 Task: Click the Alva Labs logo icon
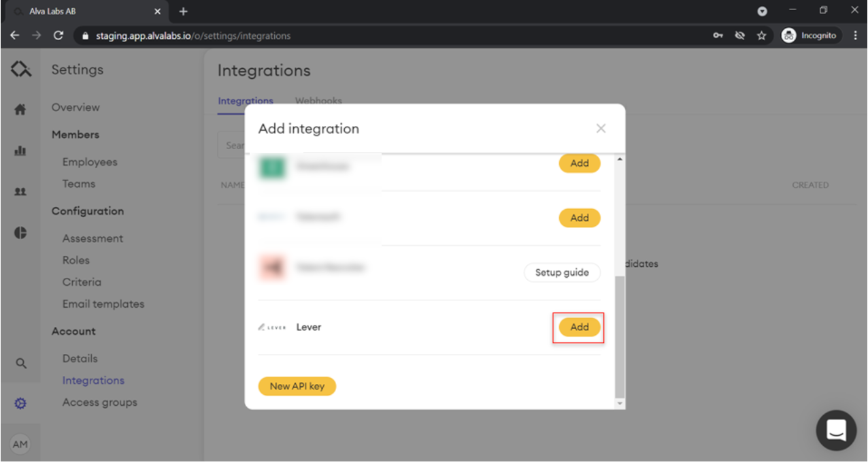[x=20, y=69]
